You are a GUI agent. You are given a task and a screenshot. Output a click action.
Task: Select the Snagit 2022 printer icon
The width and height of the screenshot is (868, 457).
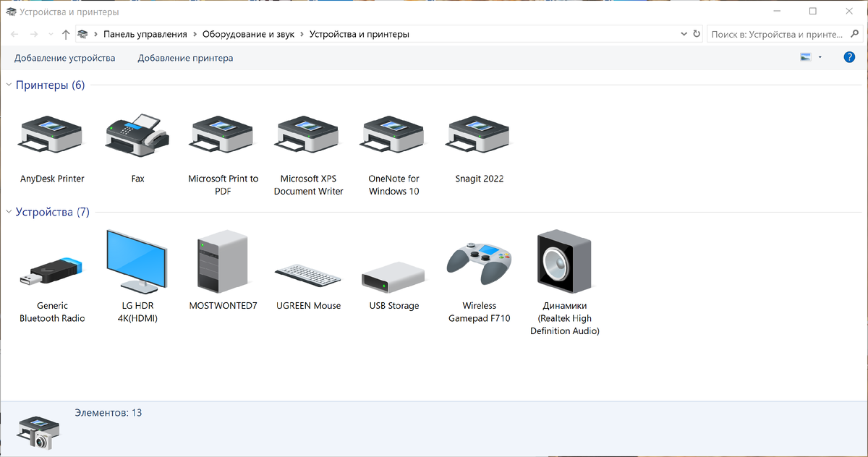[x=479, y=136]
